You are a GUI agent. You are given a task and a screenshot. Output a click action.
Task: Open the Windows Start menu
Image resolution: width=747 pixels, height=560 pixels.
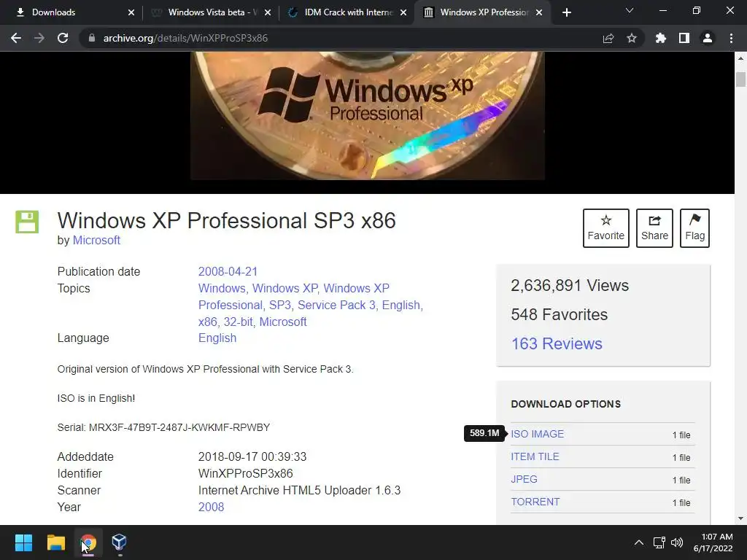23,542
